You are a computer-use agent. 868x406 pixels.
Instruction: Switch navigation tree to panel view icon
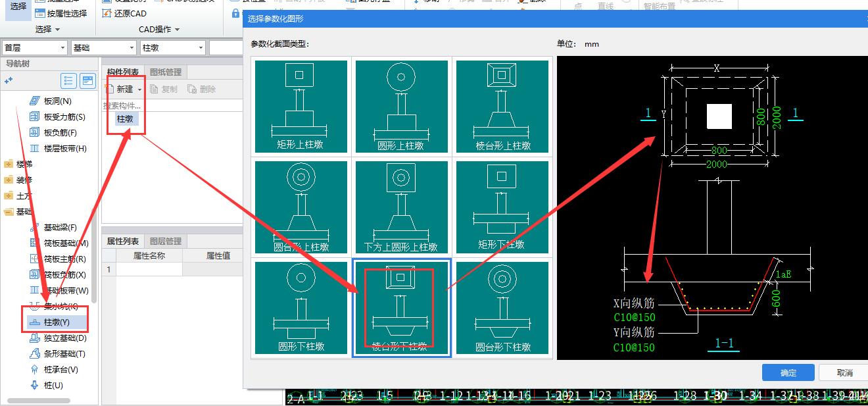click(x=87, y=81)
